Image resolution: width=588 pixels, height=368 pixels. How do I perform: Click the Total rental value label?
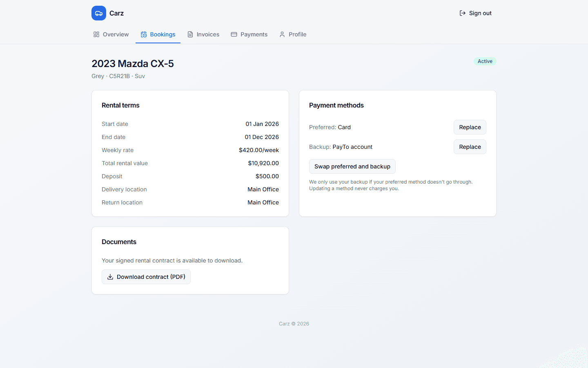pos(125,163)
